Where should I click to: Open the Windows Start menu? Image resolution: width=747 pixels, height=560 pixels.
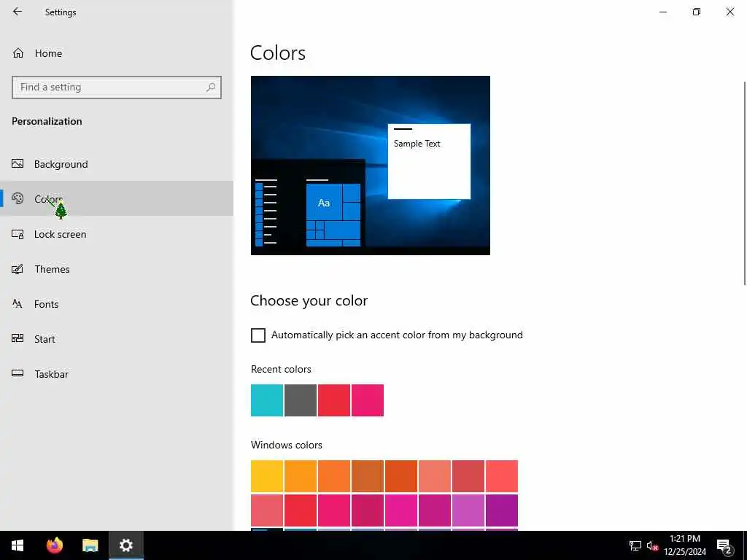[18, 545]
